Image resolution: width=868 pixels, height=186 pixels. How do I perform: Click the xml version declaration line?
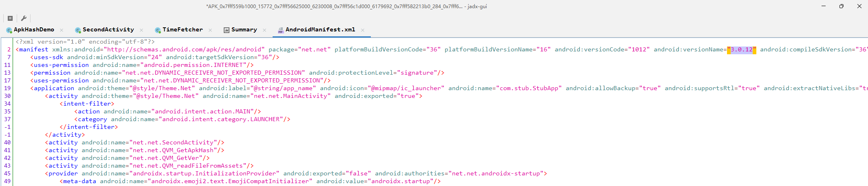(85, 42)
